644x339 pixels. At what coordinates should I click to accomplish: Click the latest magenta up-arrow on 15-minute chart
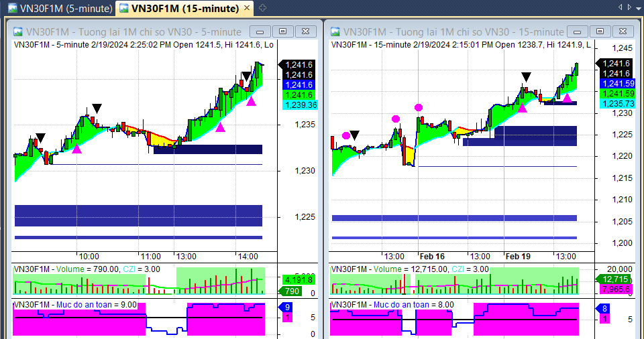click(568, 98)
